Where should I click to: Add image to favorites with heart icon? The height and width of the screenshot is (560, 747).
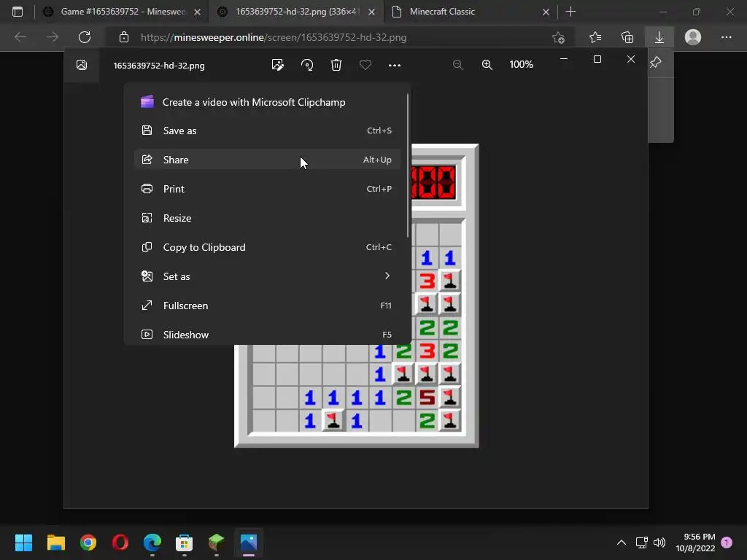click(365, 65)
